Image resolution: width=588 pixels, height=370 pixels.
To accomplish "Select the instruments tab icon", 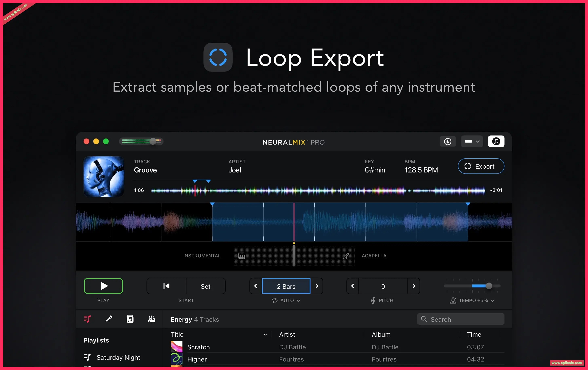I will [x=151, y=319].
